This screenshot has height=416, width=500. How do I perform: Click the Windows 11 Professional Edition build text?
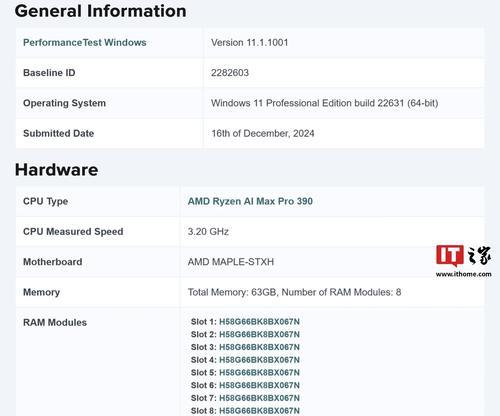pyautogui.click(x=324, y=103)
